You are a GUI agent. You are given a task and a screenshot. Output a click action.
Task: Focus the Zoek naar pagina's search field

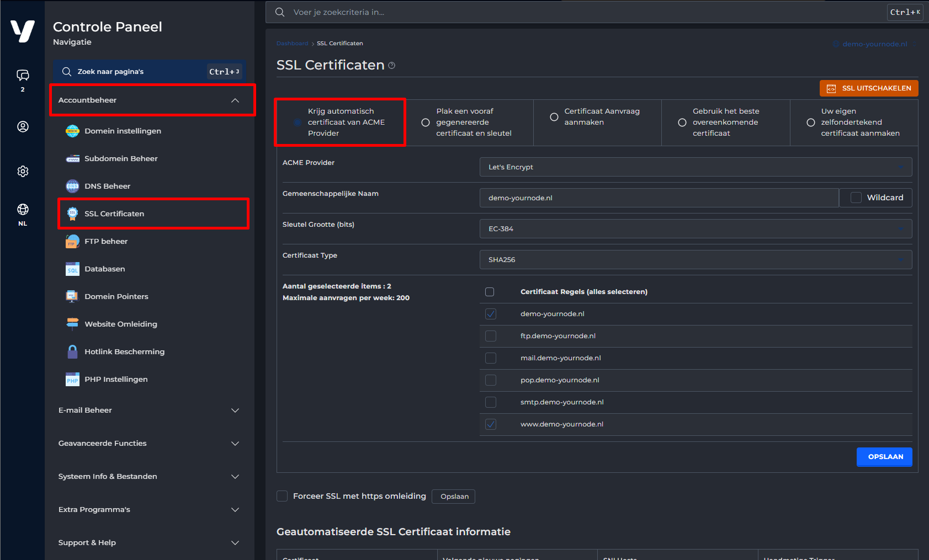(x=149, y=72)
